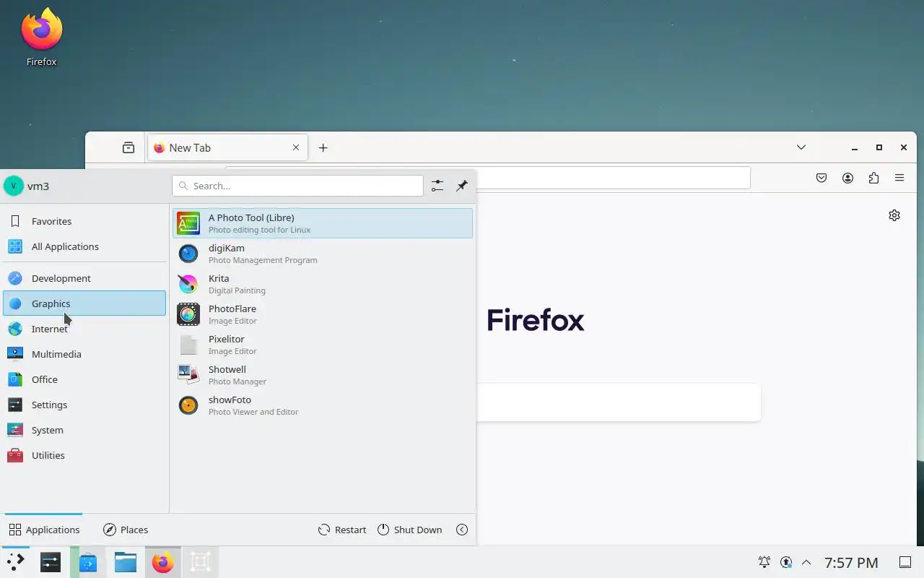Open Firefox from the desktop shortcut
924x578 pixels.
tap(41, 37)
